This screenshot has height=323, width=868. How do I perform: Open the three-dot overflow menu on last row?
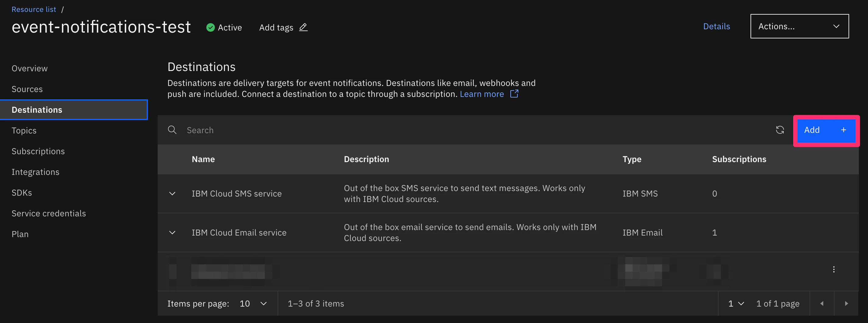click(834, 269)
